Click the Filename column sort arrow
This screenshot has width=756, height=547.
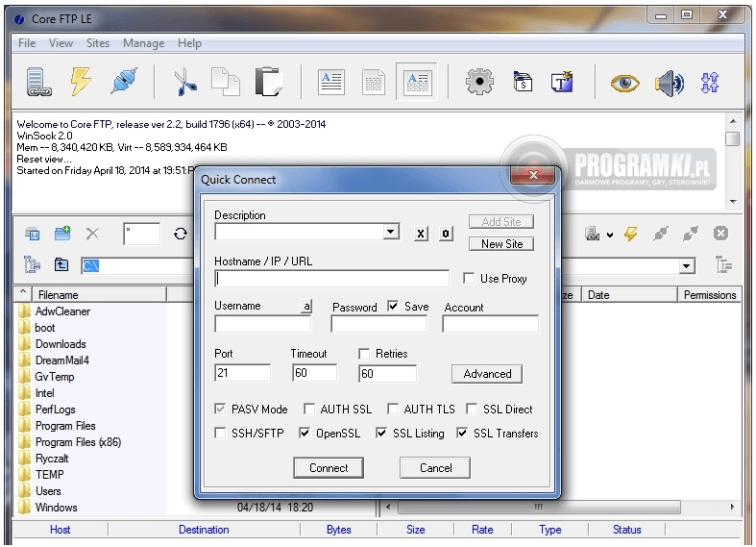point(23,294)
